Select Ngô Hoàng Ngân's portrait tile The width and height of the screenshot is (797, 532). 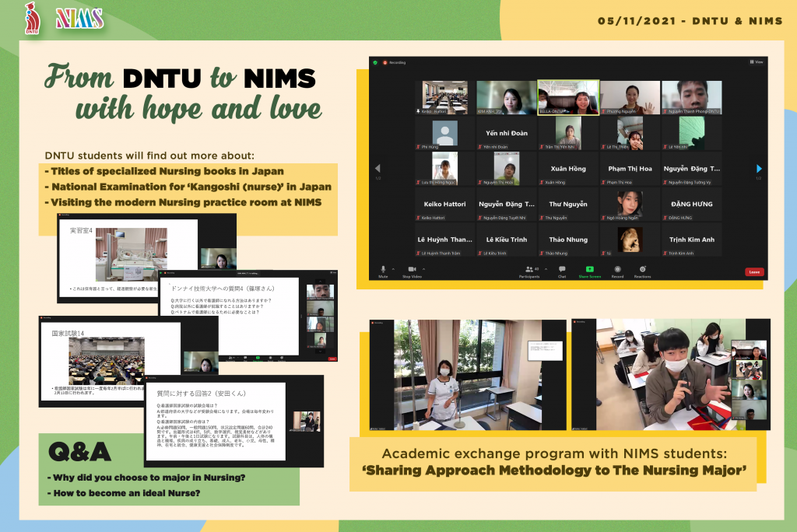pyautogui.click(x=630, y=205)
